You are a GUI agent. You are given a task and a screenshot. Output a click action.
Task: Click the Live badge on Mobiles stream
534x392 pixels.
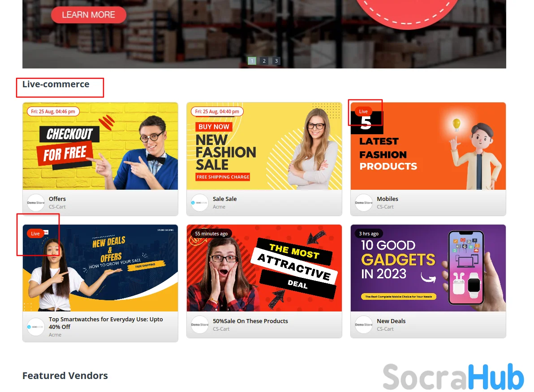coord(363,111)
